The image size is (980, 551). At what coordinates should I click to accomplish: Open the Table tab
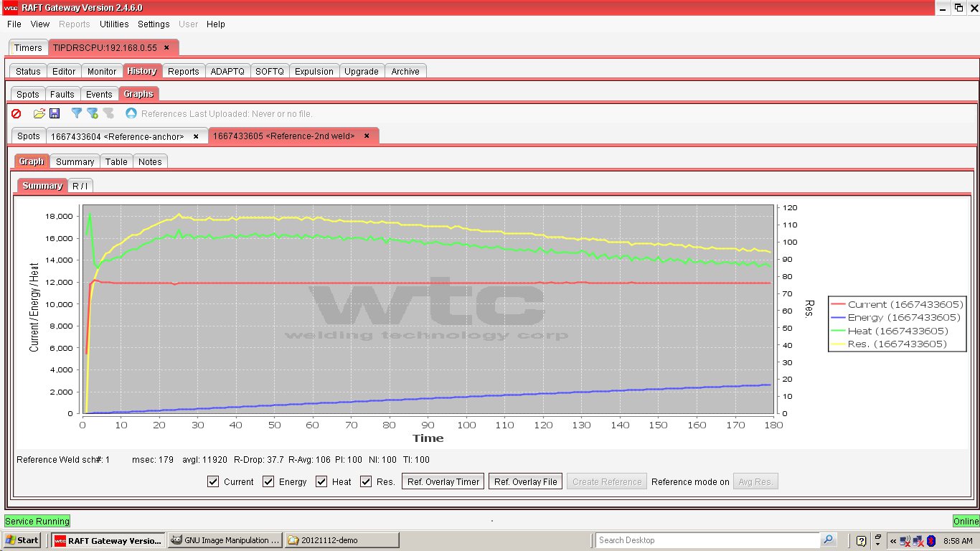pyautogui.click(x=116, y=161)
